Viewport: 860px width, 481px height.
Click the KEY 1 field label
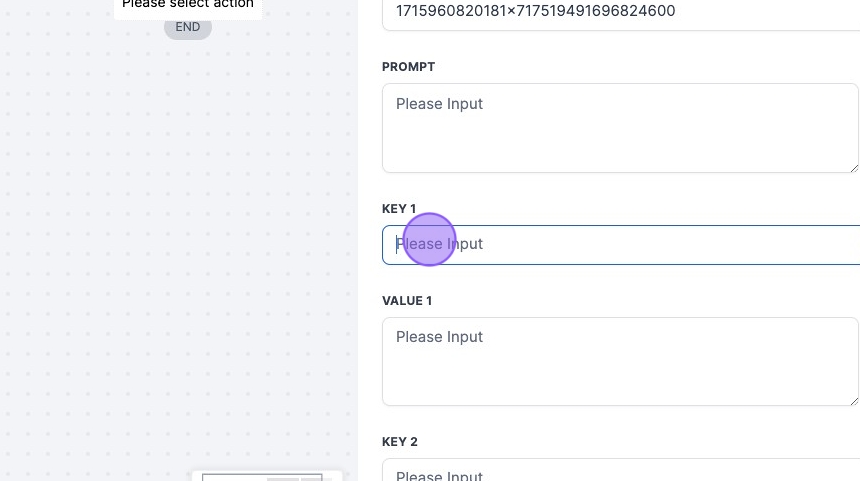[x=399, y=209]
